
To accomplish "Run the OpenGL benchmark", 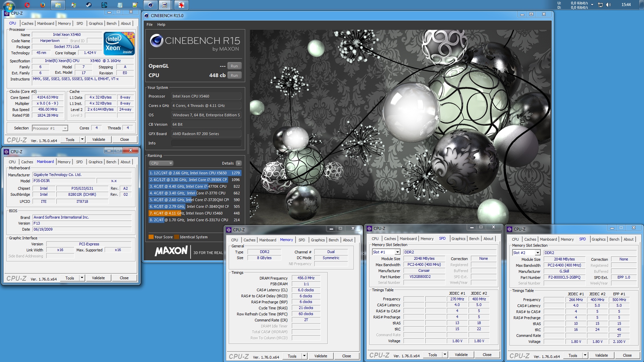I will pyautogui.click(x=234, y=66).
